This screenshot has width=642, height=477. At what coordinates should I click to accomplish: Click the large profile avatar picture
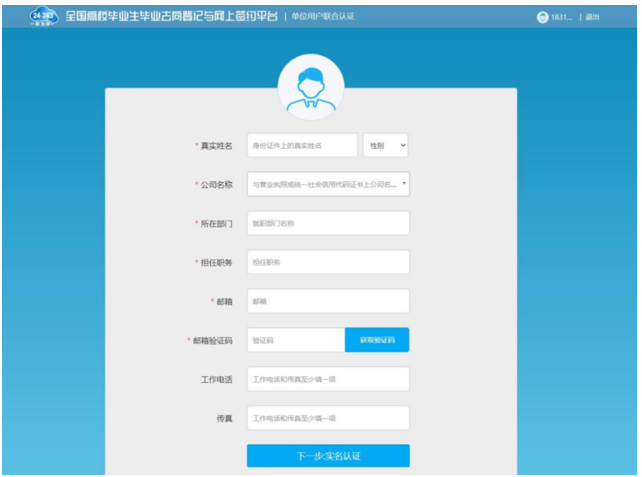coord(310,87)
